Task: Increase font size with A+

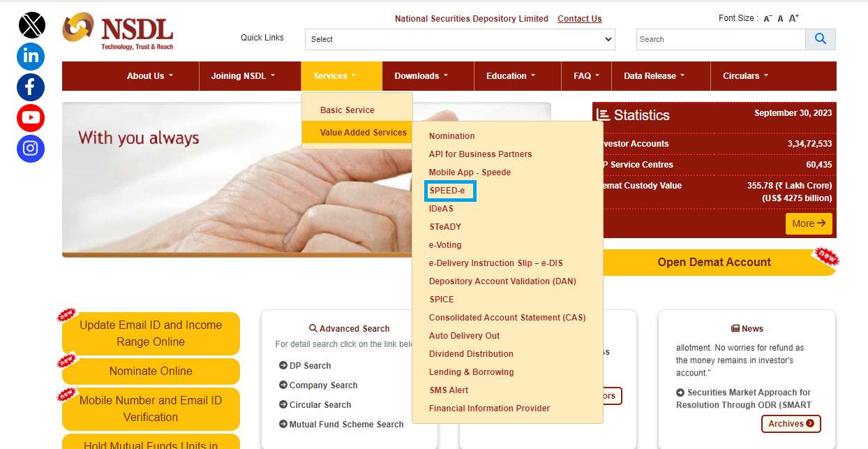Action: tap(794, 18)
